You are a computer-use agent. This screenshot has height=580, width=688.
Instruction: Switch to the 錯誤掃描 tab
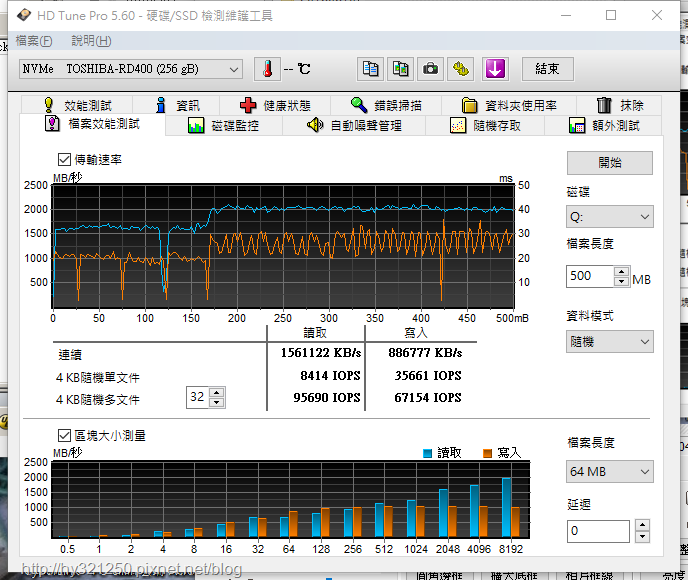(x=386, y=105)
